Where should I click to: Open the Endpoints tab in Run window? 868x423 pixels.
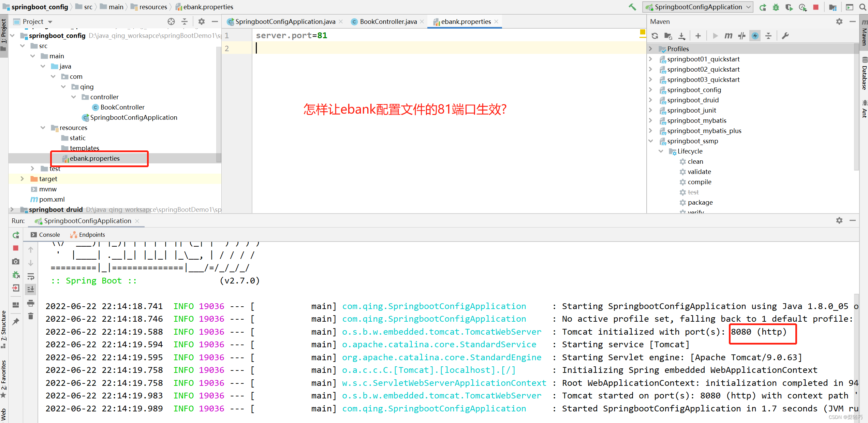coord(91,235)
